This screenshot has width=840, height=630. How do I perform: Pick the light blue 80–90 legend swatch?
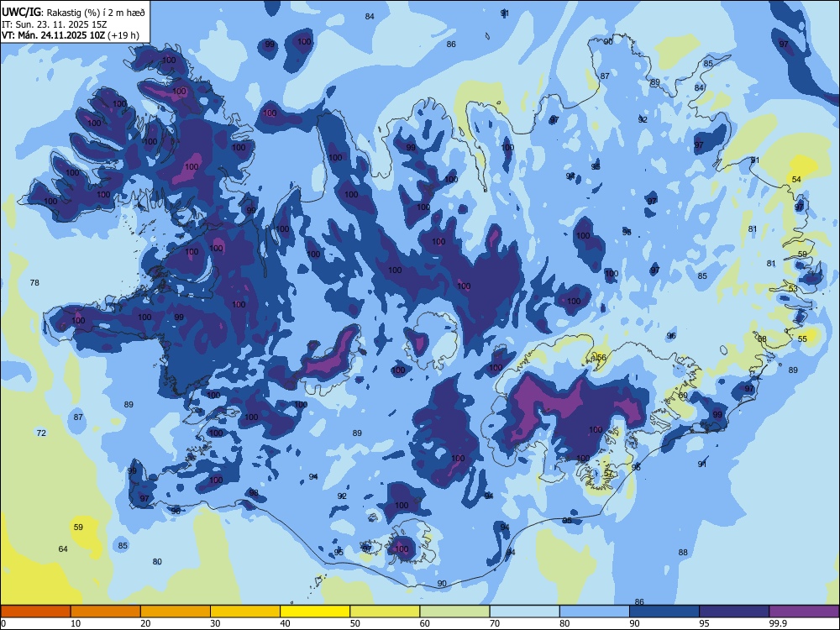click(595, 612)
